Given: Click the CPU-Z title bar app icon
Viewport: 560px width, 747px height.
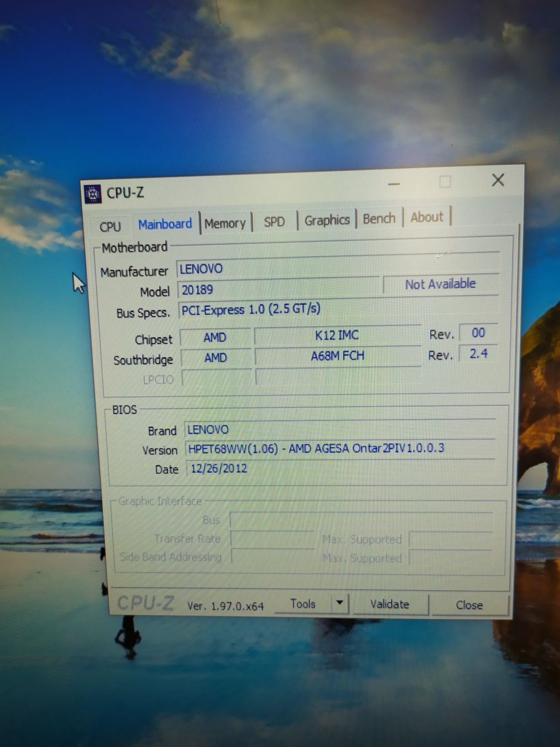Looking at the screenshot, I should tap(93, 193).
